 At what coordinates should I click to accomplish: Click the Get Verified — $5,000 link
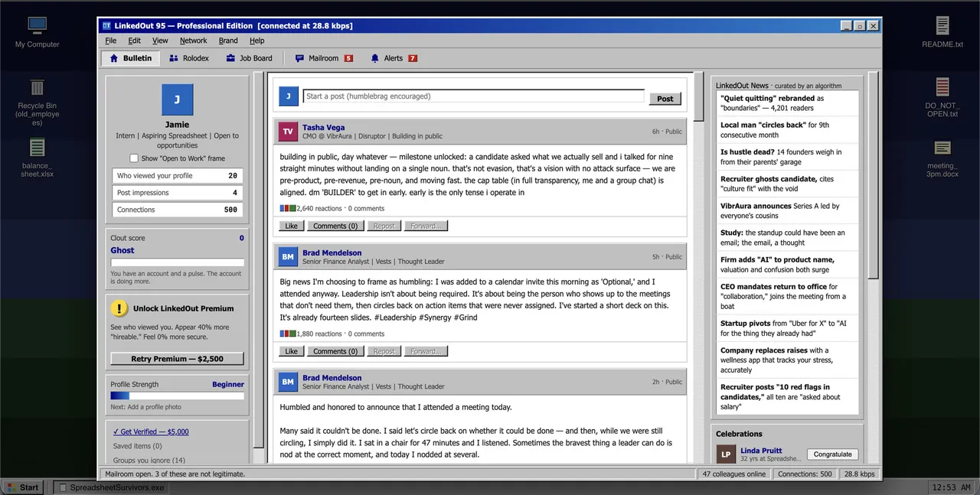[151, 431]
